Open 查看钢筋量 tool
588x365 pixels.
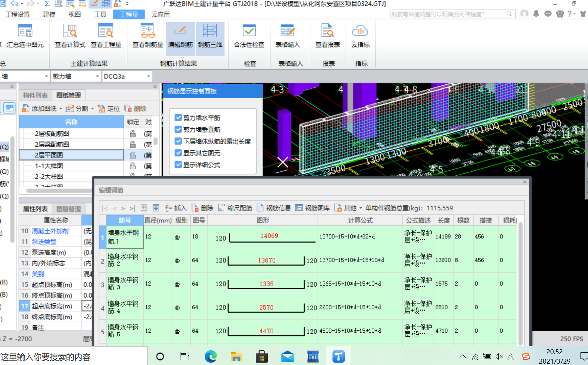click(x=148, y=36)
